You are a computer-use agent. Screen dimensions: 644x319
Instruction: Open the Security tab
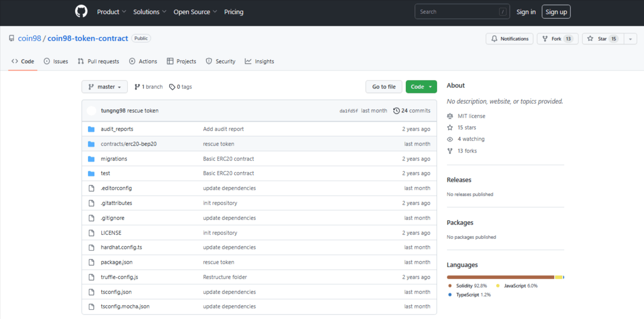tap(220, 62)
